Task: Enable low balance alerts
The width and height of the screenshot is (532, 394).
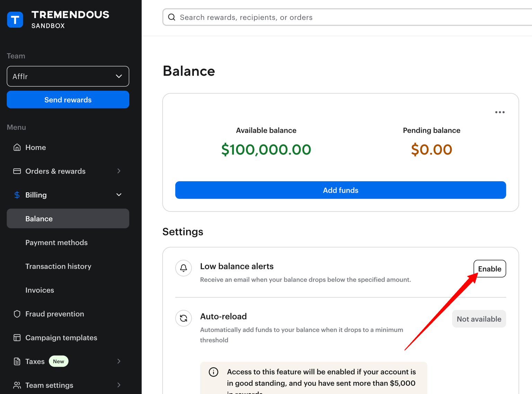Action: [489, 269]
